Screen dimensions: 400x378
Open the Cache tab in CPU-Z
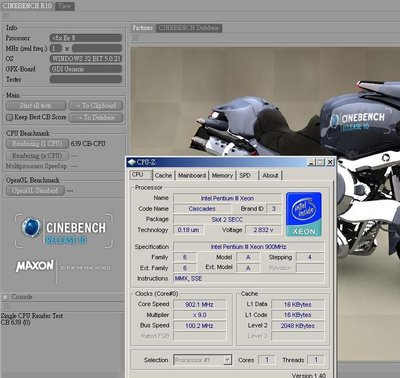click(x=163, y=175)
